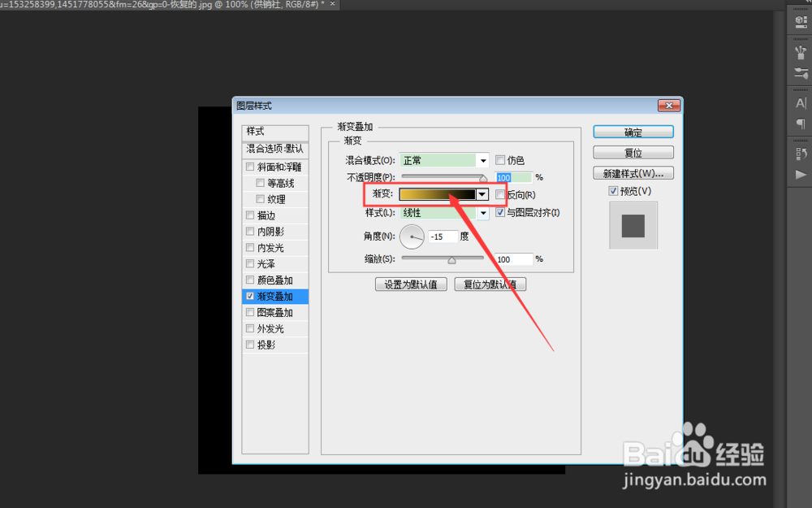The image size is (812, 508).
Task: Click the 缩放 value field
Action: [x=513, y=259]
